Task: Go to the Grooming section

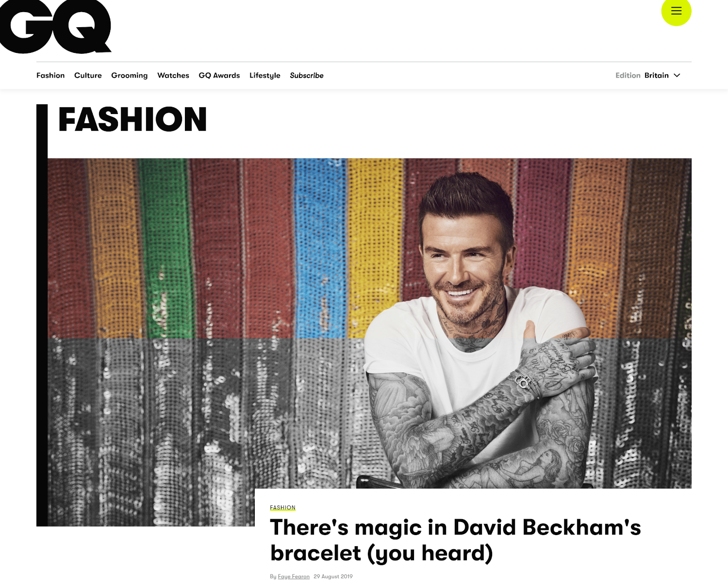Action: 129,76
